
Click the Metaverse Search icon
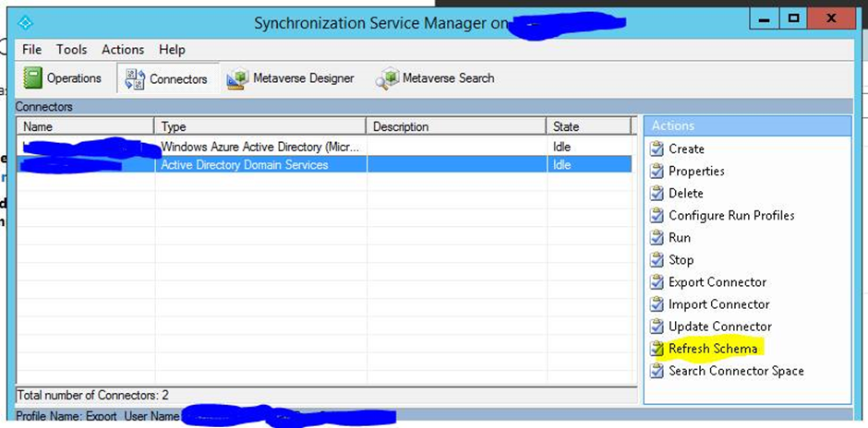click(387, 78)
